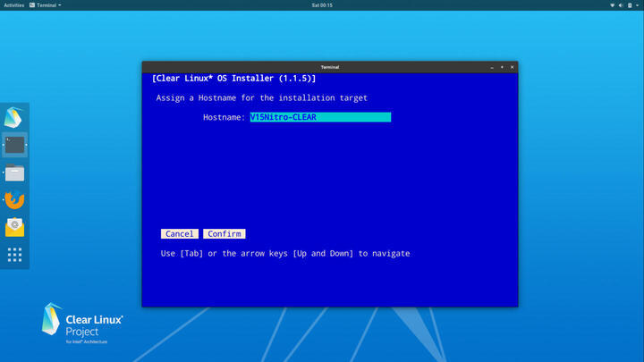Image resolution: width=644 pixels, height=362 pixels.
Task: Click the 'Hostname:' label
Action: (224, 117)
